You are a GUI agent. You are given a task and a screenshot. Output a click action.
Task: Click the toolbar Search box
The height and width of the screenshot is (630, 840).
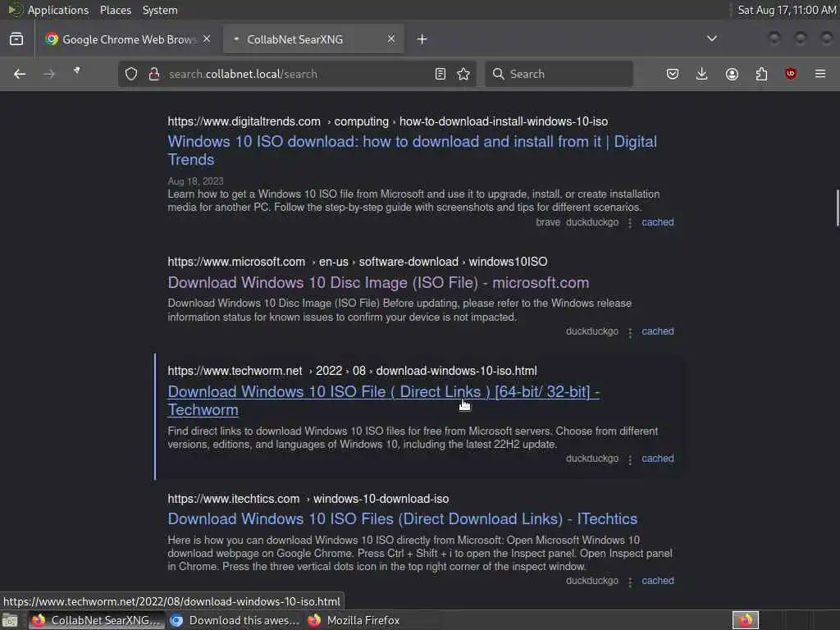559,74
